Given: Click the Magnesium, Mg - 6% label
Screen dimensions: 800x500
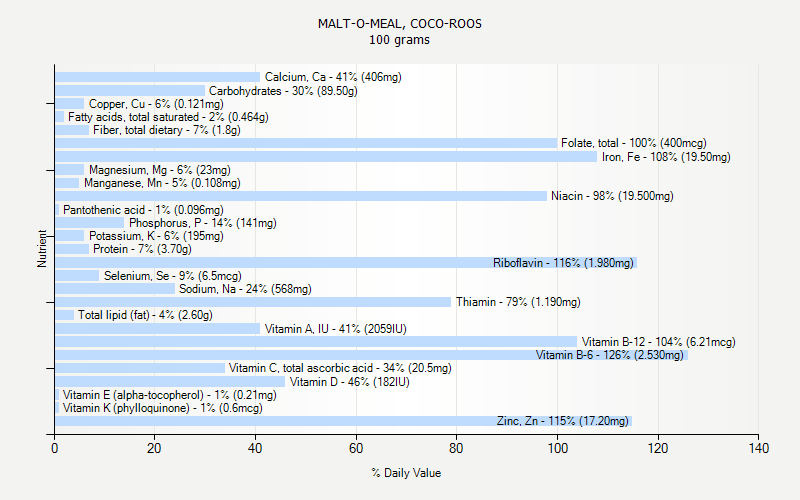Looking at the screenshot, I should click(160, 170).
